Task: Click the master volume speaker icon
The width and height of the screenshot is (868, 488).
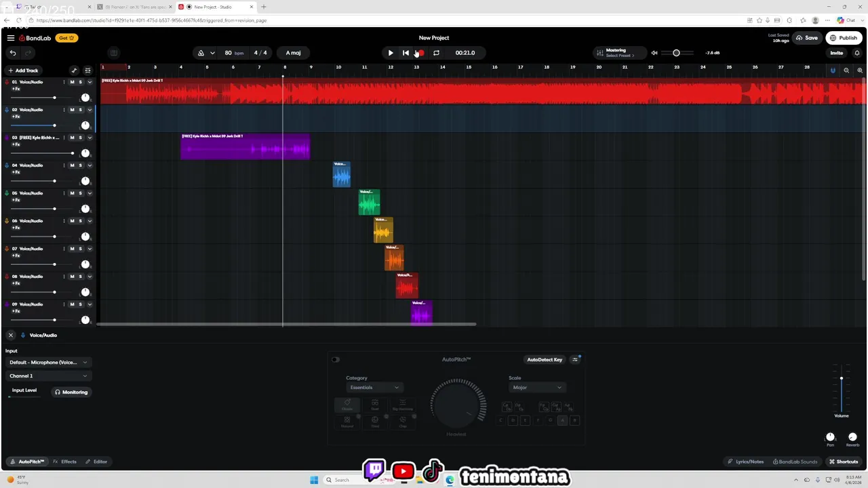Action: (654, 53)
